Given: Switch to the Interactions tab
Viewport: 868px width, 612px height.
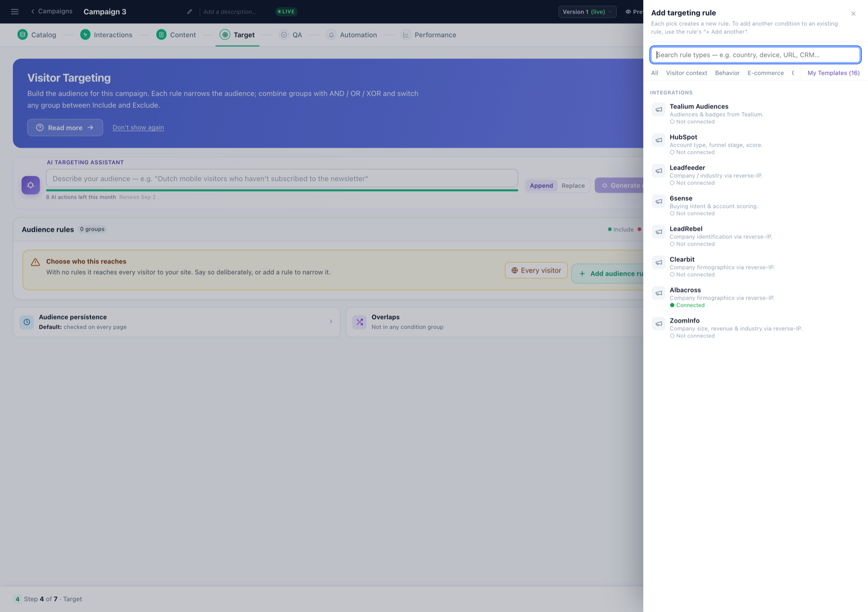Looking at the screenshot, I should 107,35.
